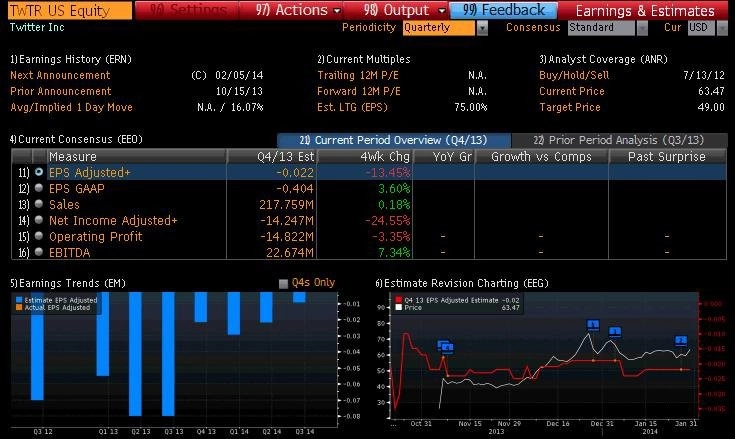Click the USD currency field
This screenshot has height=439, width=735.
coord(701,28)
